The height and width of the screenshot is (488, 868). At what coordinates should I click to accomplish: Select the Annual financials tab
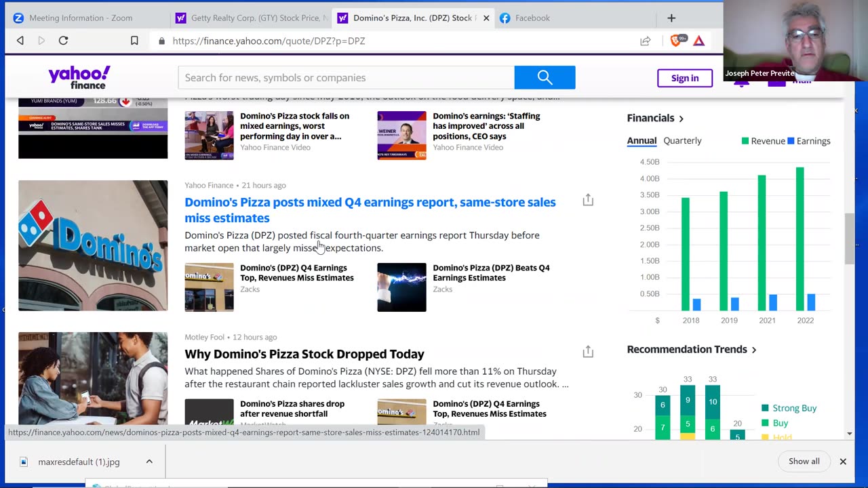tap(642, 141)
